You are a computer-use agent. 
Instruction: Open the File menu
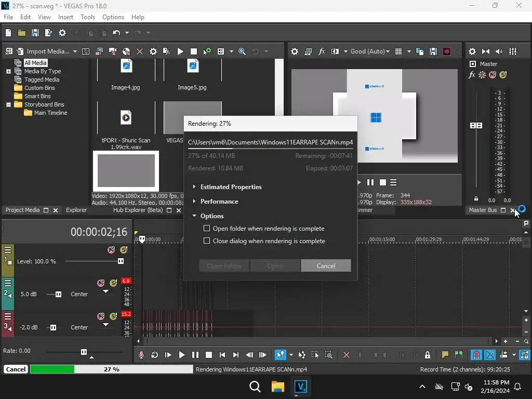8,17
